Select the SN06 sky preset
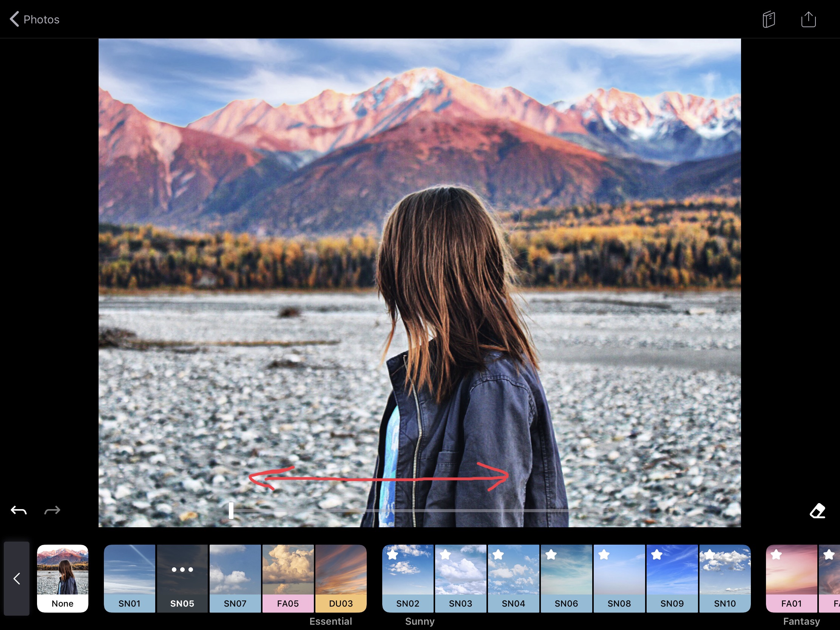 coord(566,578)
